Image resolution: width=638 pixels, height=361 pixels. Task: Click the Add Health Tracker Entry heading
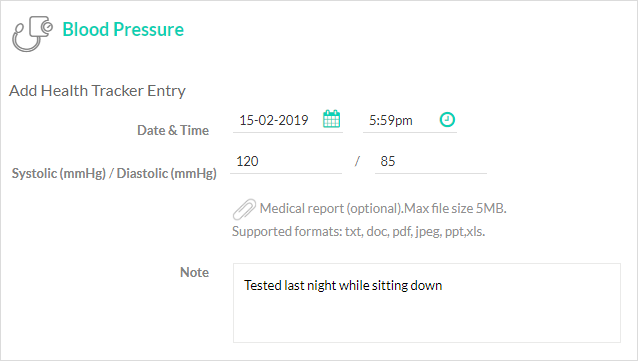tap(97, 90)
